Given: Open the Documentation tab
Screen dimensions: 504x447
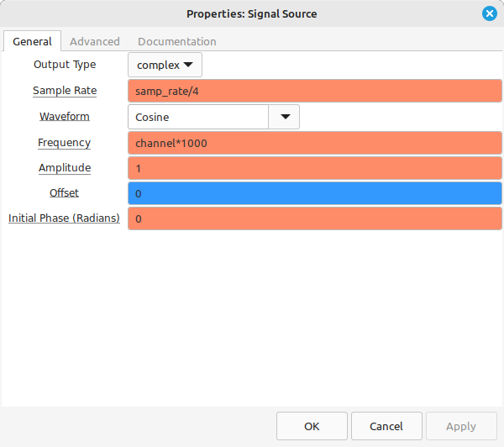Looking at the screenshot, I should coord(176,41).
